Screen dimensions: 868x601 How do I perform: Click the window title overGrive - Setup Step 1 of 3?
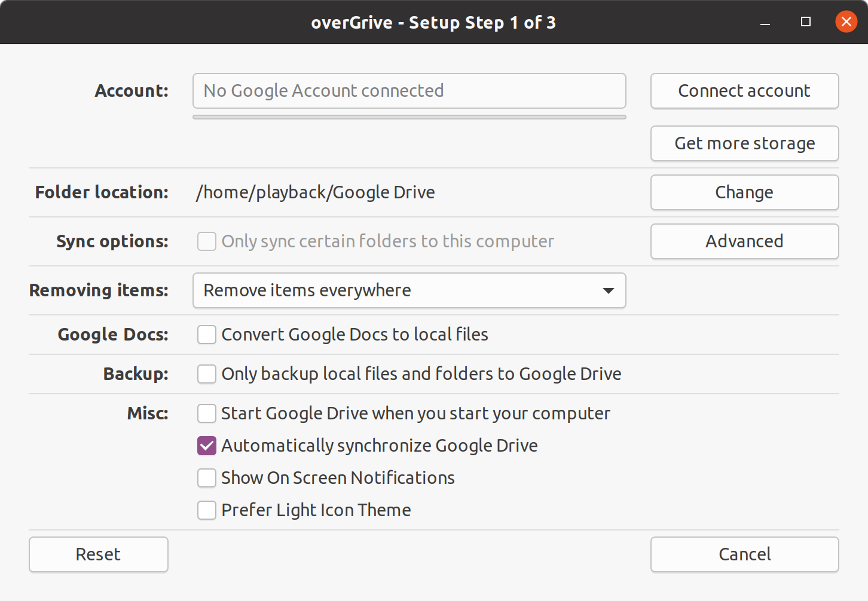click(x=433, y=23)
